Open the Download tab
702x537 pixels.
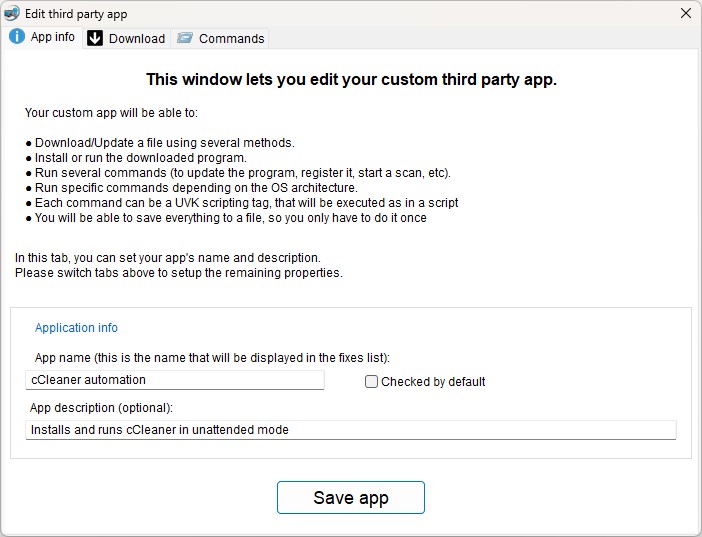pyautogui.click(x=126, y=39)
